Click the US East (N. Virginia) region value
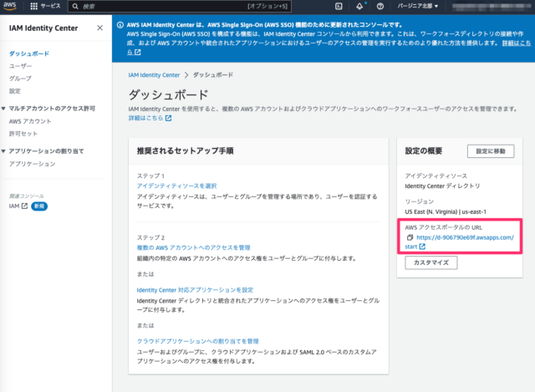The image size is (535, 392). 446,211
